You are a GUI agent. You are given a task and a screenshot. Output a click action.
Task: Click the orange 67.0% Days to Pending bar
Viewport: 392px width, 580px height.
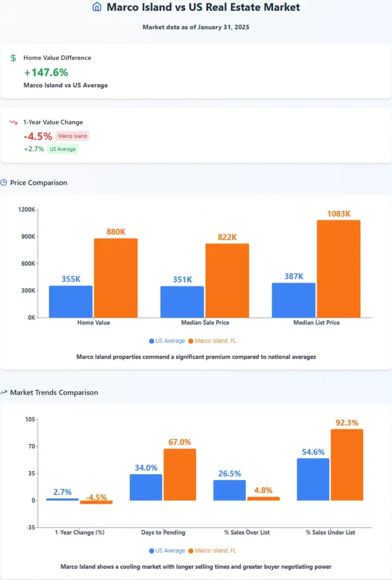tap(180, 474)
